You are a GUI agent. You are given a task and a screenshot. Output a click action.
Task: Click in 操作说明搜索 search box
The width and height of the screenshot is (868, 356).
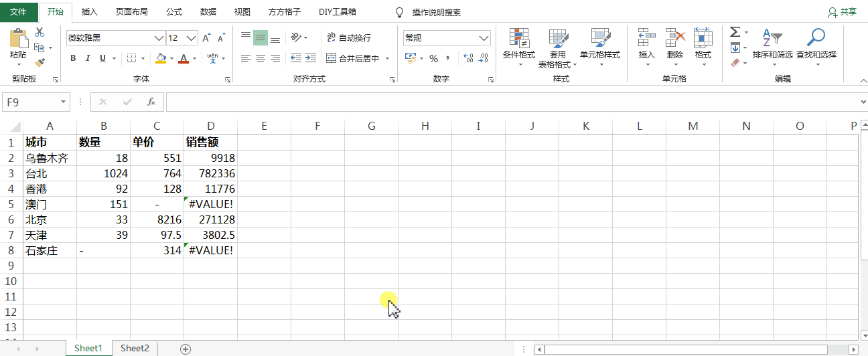click(x=437, y=13)
